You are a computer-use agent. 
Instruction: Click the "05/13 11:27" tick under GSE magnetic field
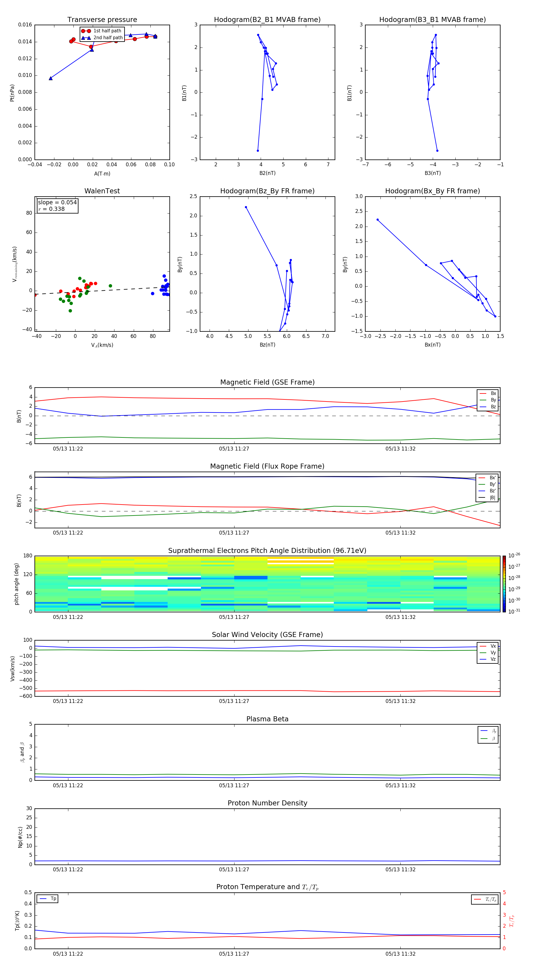tap(234, 449)
